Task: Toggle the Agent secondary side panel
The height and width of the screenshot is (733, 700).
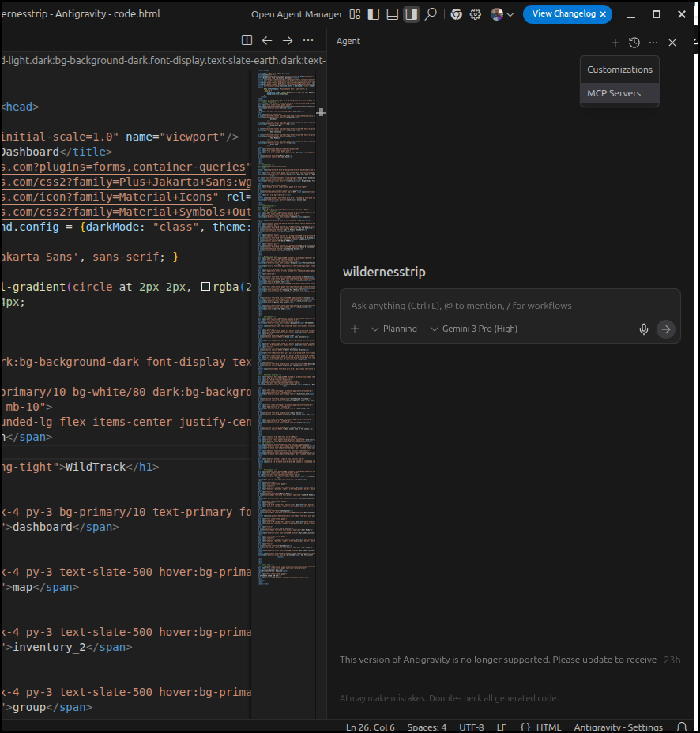Action: [x=411, y=14]
